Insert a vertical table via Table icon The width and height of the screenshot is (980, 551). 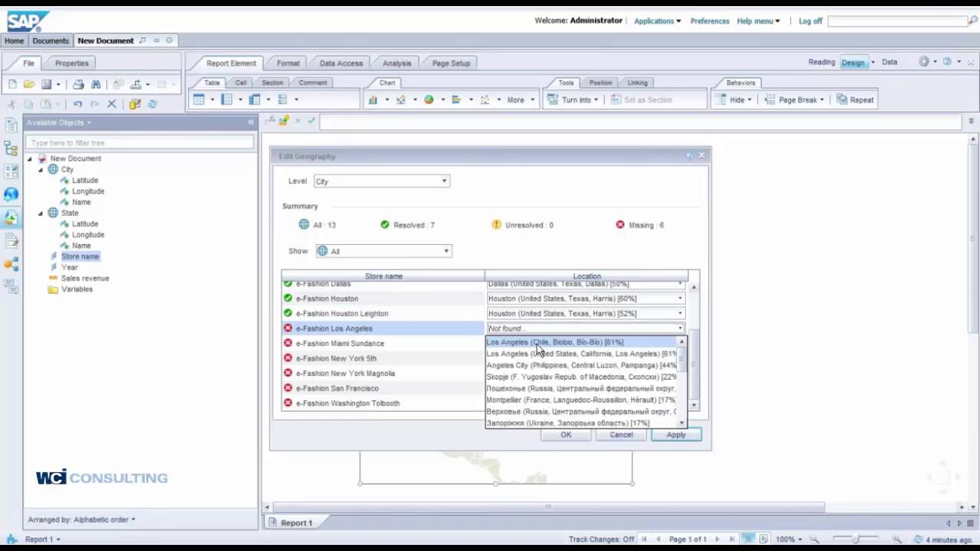point(199,99)
